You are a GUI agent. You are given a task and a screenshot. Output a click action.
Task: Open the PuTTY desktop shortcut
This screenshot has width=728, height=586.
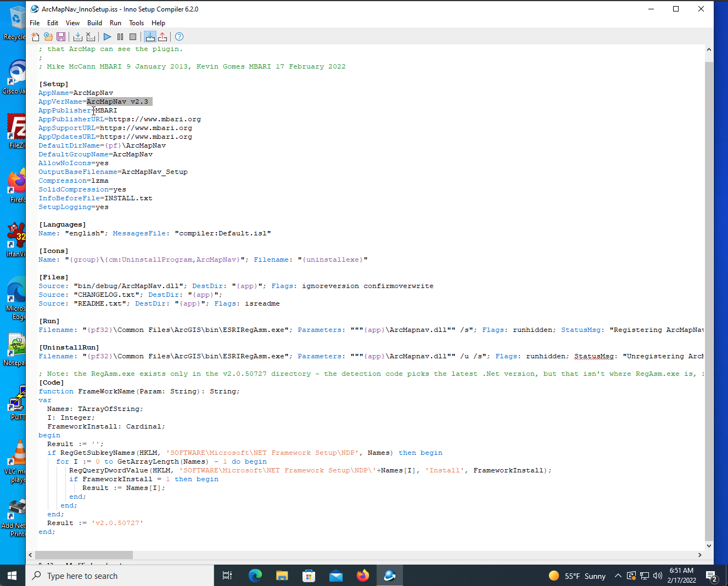[16, 403]
